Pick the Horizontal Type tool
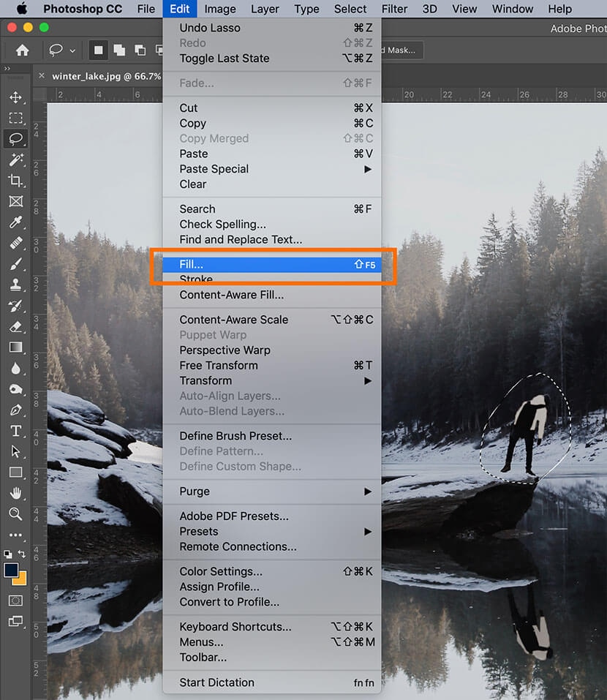 [x=15, y=431]
